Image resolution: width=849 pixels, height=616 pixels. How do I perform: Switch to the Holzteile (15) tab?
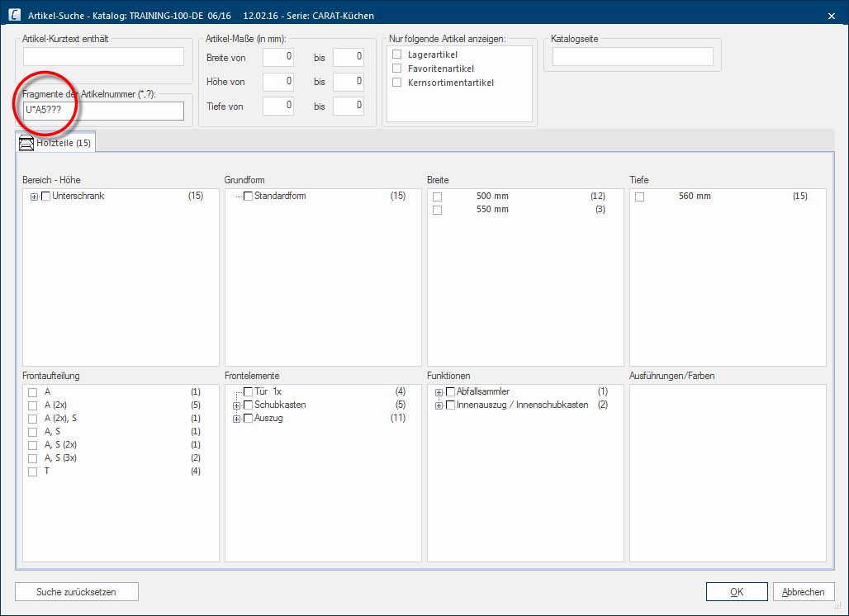(x=56, y=143)
